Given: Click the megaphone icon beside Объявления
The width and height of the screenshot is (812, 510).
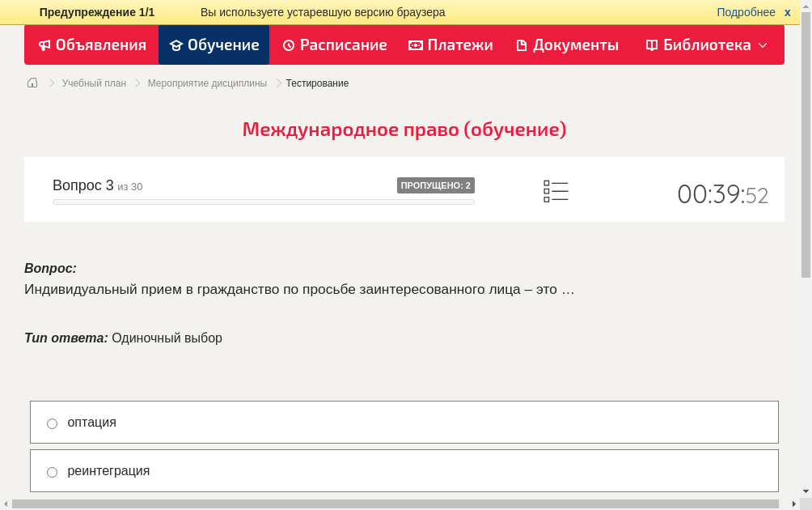Looking at the screenshot, I should pos(44,45).
